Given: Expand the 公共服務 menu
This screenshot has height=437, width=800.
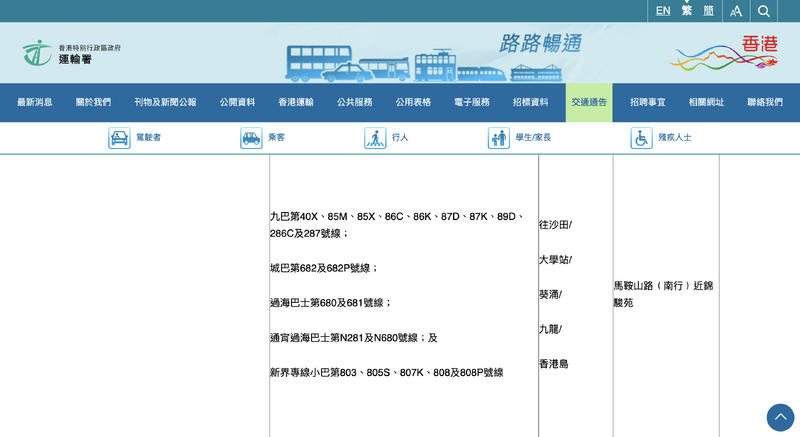Looking at the screenshot, I should [354, 103].
